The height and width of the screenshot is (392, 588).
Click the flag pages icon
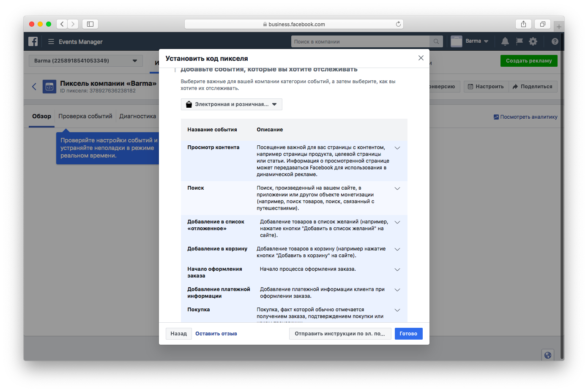(519, 41)
